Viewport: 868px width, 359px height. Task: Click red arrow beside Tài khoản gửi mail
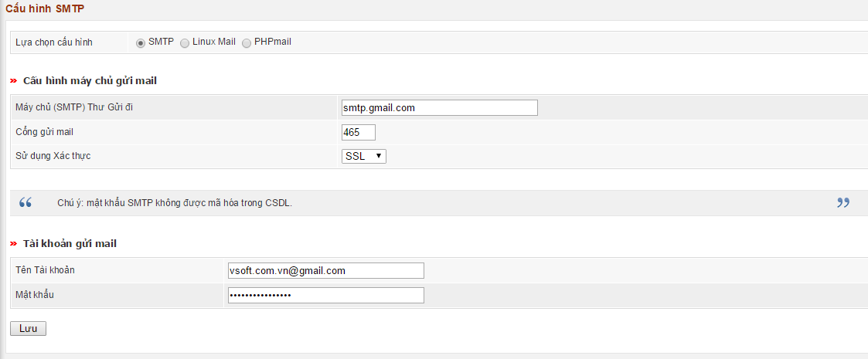tap(13, 243)
